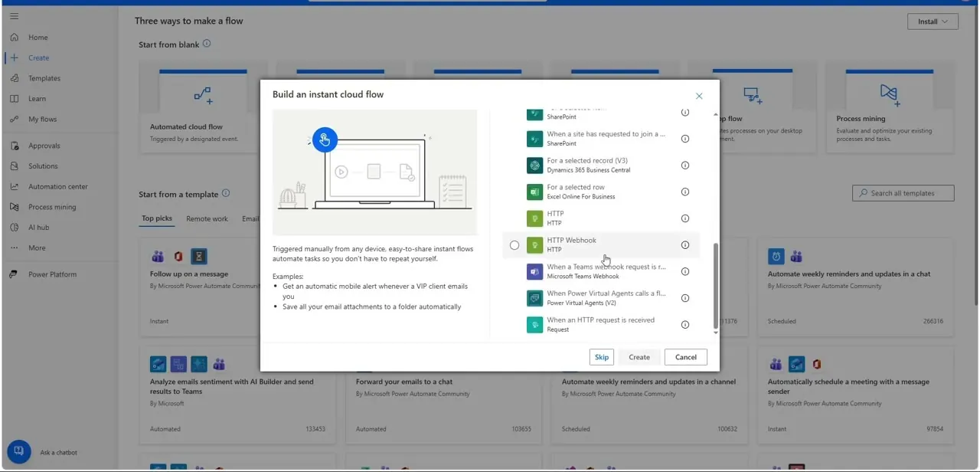Select the HTTP Webhook radio button
The image size is (980, 472).
click(514, 245)
